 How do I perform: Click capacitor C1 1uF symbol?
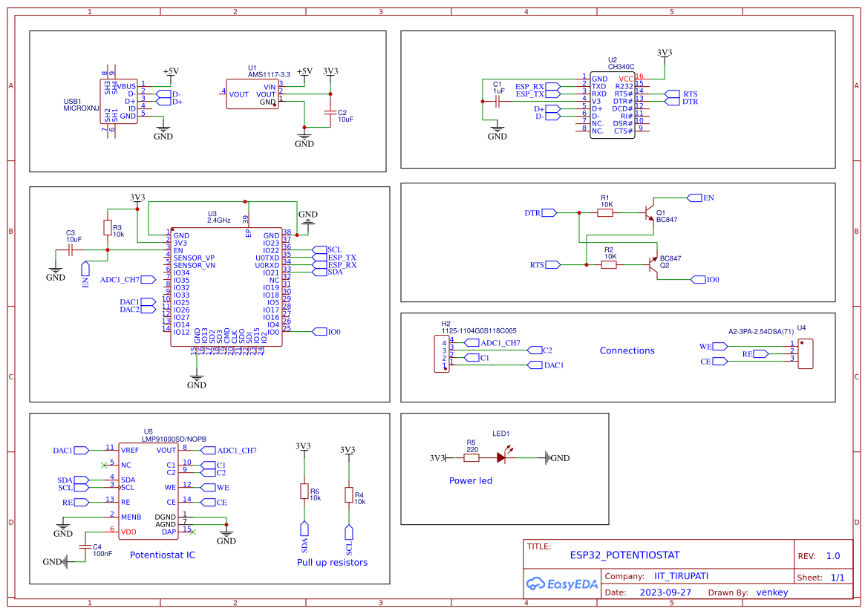click(x=497, y=101)
